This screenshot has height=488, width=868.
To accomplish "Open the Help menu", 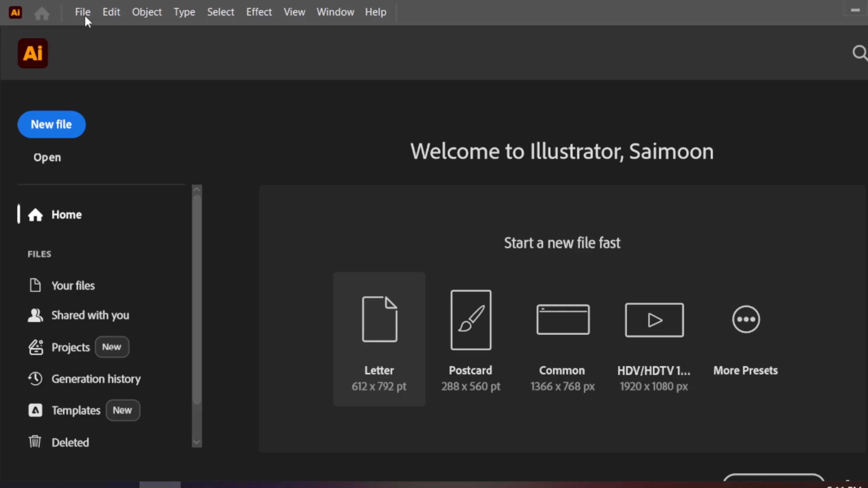I will 376,12.
